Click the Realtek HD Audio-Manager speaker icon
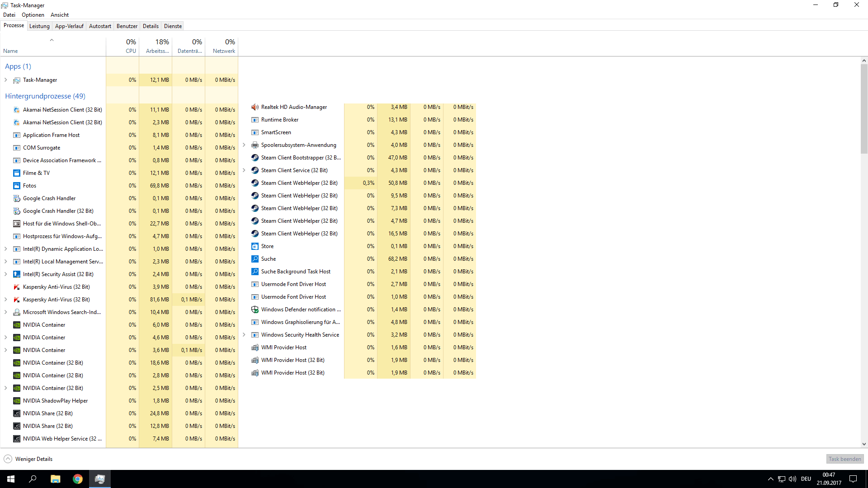The image size is (868, 488). tap(255, 107)
